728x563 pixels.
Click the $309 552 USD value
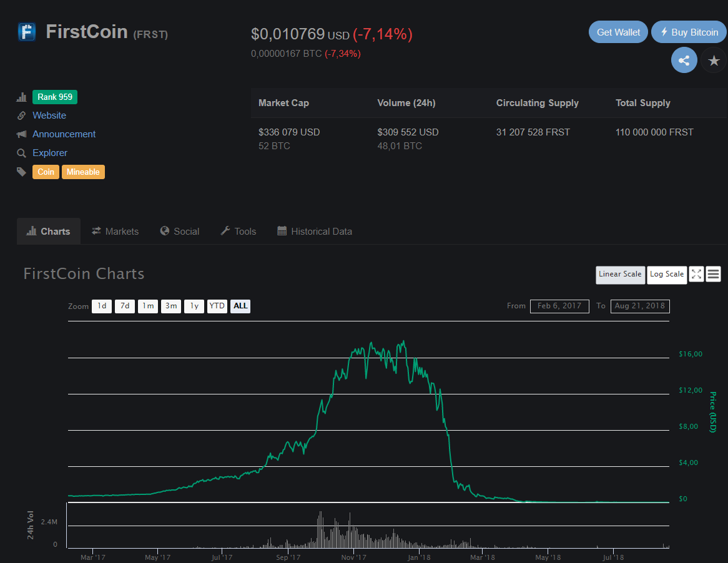[408, 132]
